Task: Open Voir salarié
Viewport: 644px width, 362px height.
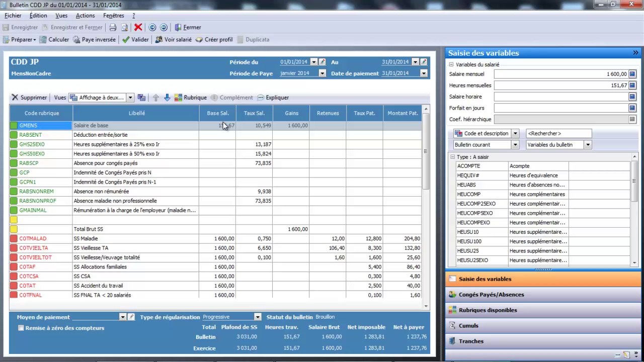Action: 173,40
